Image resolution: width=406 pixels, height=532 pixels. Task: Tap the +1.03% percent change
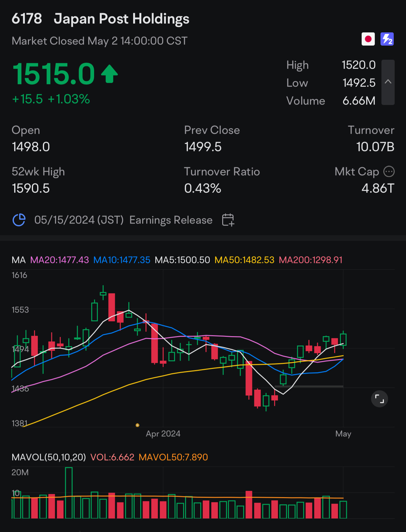pos(69,99)
